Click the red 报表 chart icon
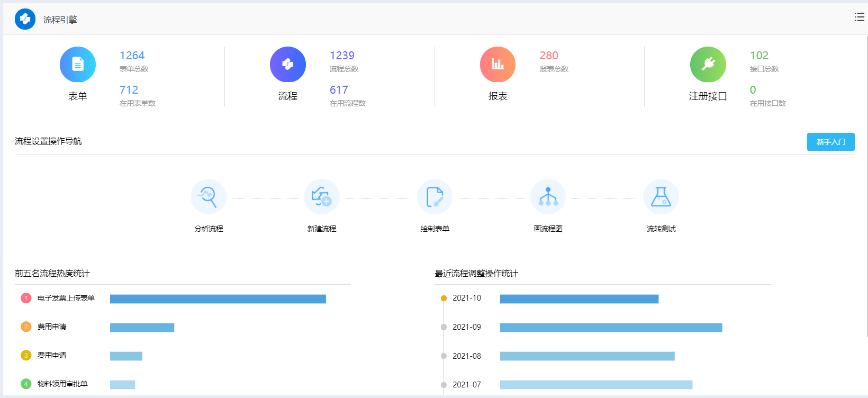This screenshot has width=868, height=398. pyautogui.click(x=498, y=64)
